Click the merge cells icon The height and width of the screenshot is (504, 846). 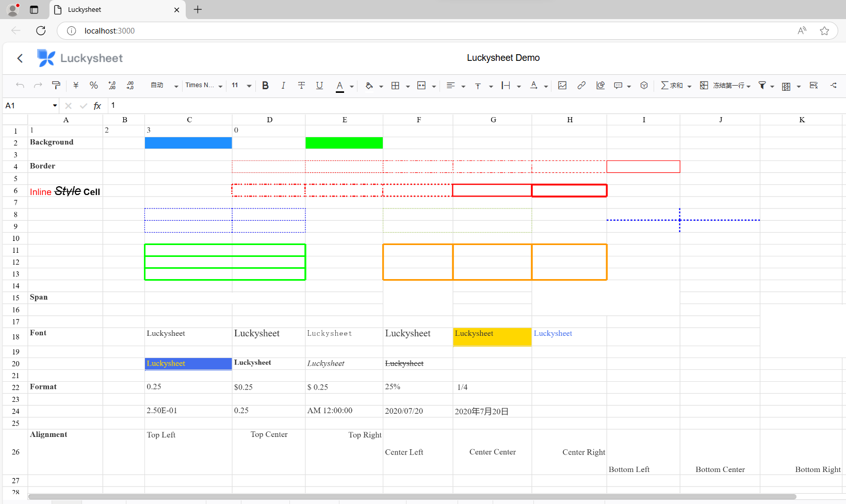421,86
